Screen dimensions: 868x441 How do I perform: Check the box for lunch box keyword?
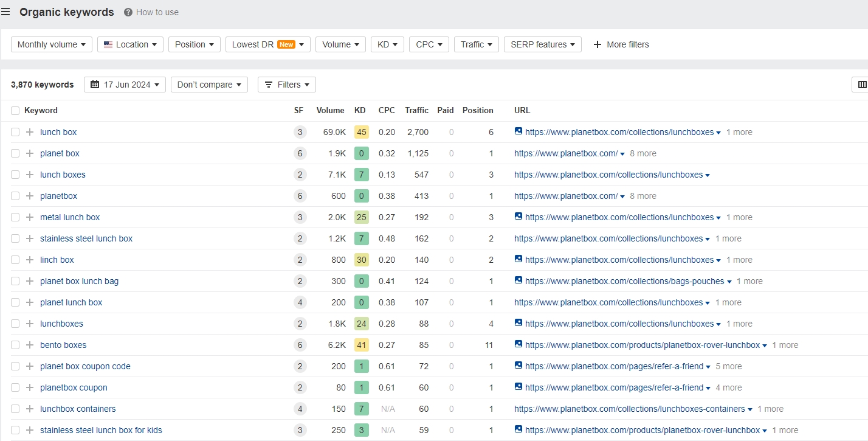[15, 132]
